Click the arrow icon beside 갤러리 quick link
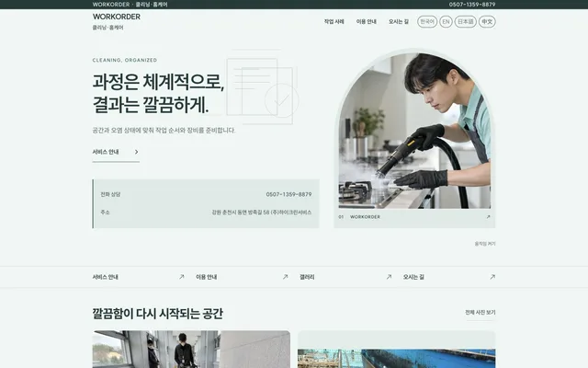The width and height of the screenshot is (588, 368). (x=389, y=277)
